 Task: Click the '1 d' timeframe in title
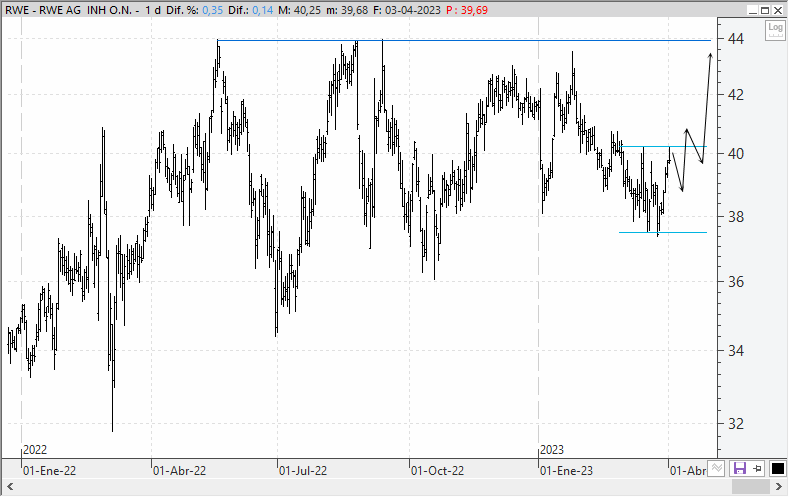tap(153, 10)
